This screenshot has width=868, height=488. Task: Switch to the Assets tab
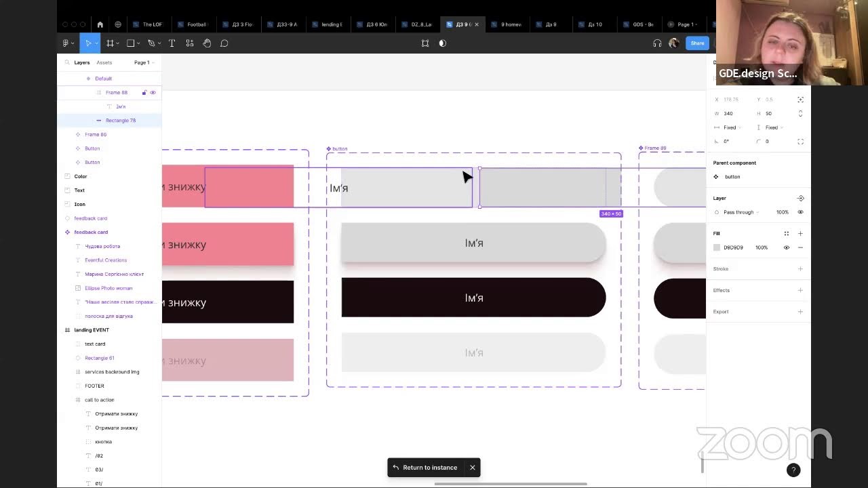click(x=104, y=62)
